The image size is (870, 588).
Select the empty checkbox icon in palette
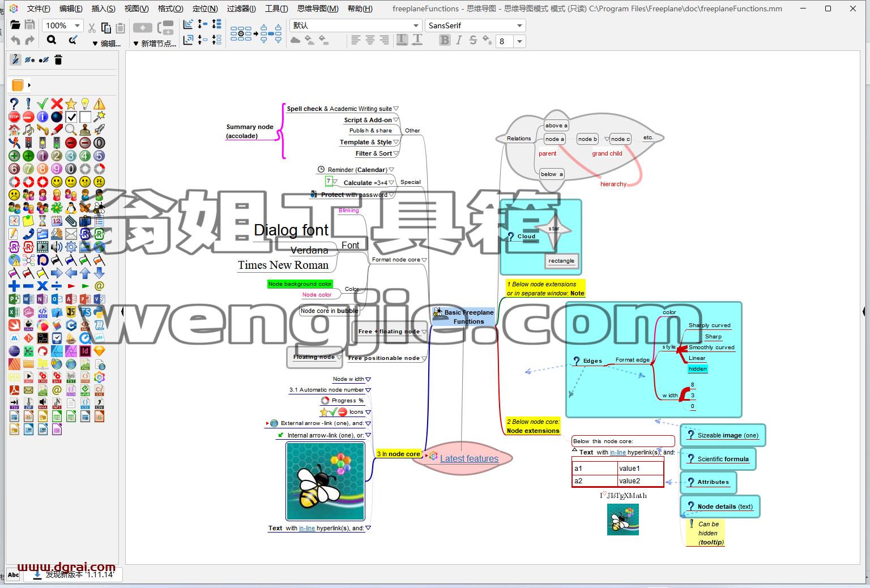[85, 117]
